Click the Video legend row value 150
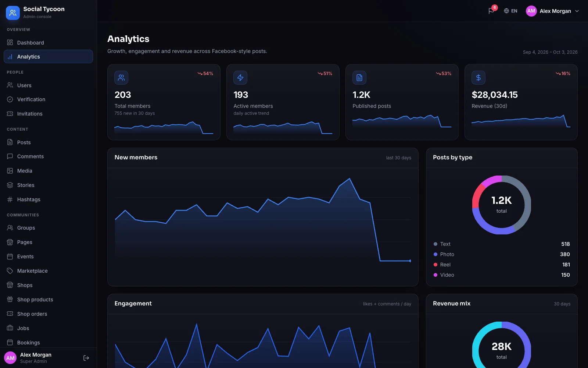This screenshot has width=588, height=368. pos(566,275)
